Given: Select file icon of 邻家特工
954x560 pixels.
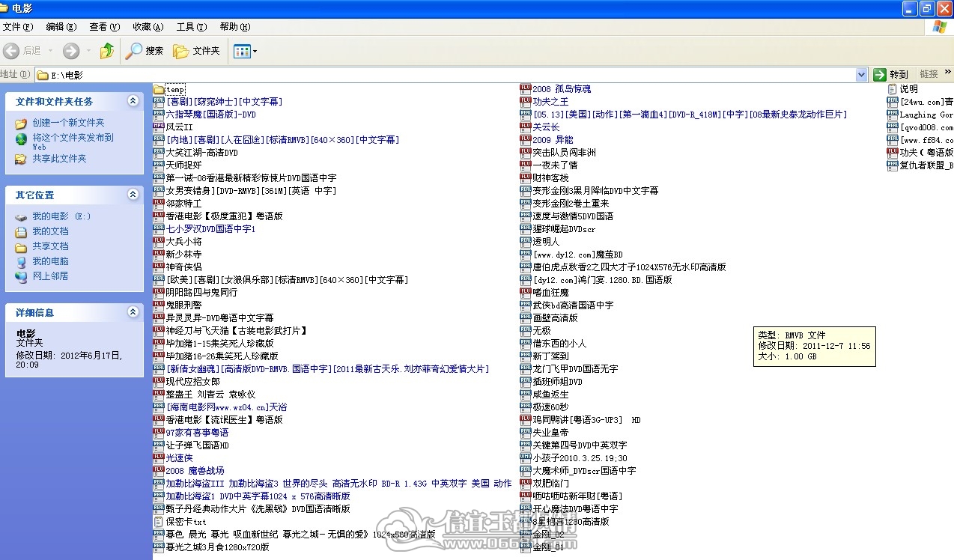Looking at the screenshot, I should [x=159, y=204].
